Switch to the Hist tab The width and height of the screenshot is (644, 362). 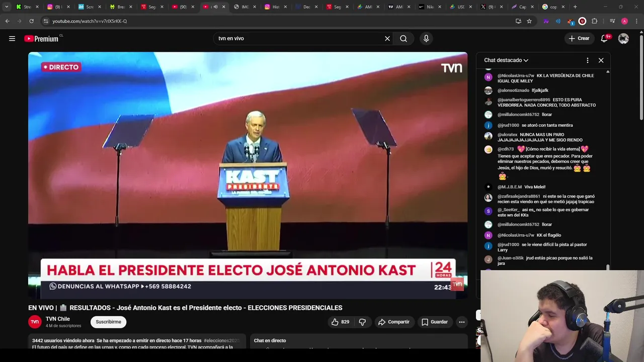(x=276, y=7)
